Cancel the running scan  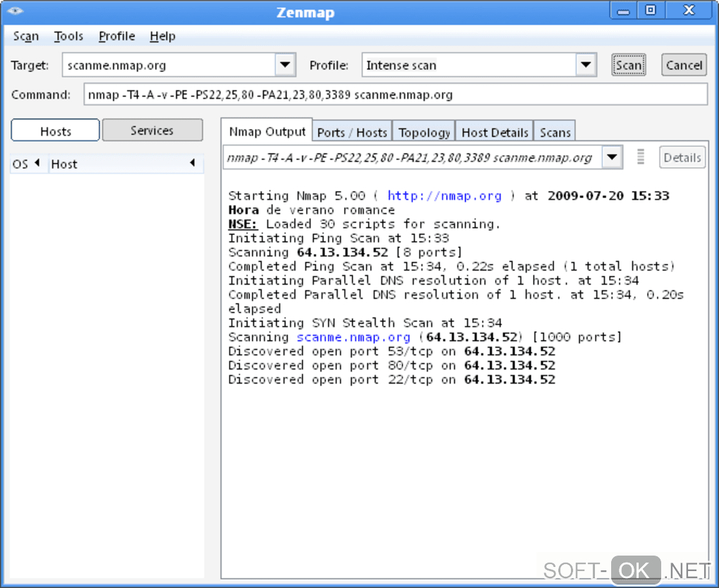pyautogui.click(x=684, y=65)
